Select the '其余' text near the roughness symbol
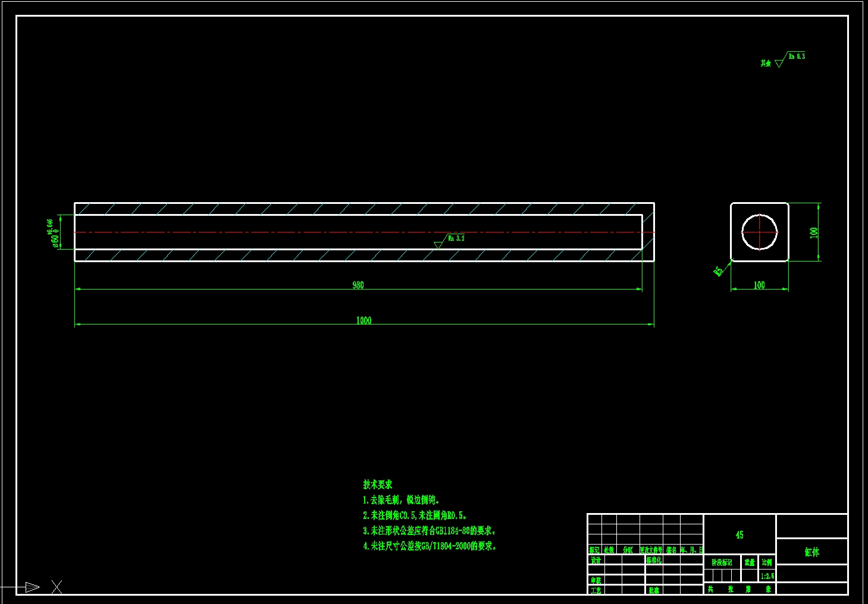 click(766, 63)
